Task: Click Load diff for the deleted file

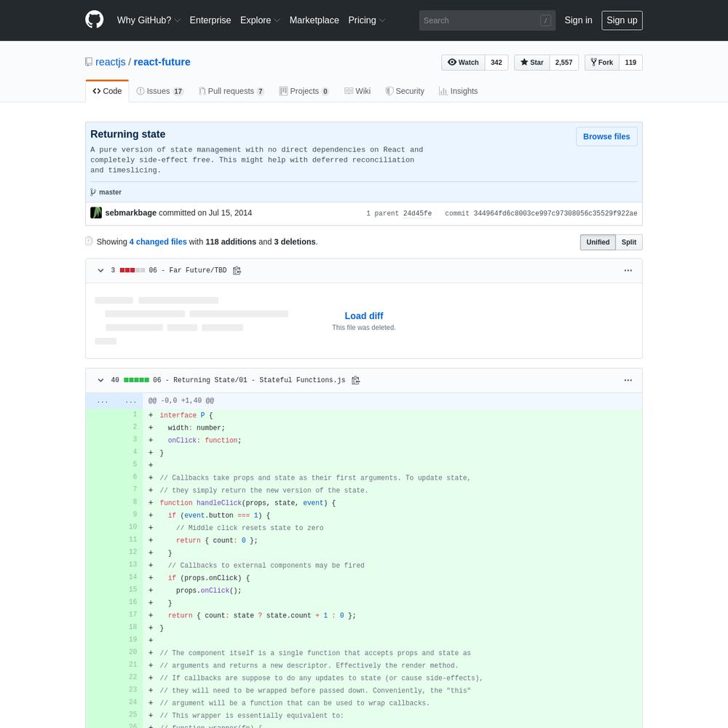Action: click(363, 316)
